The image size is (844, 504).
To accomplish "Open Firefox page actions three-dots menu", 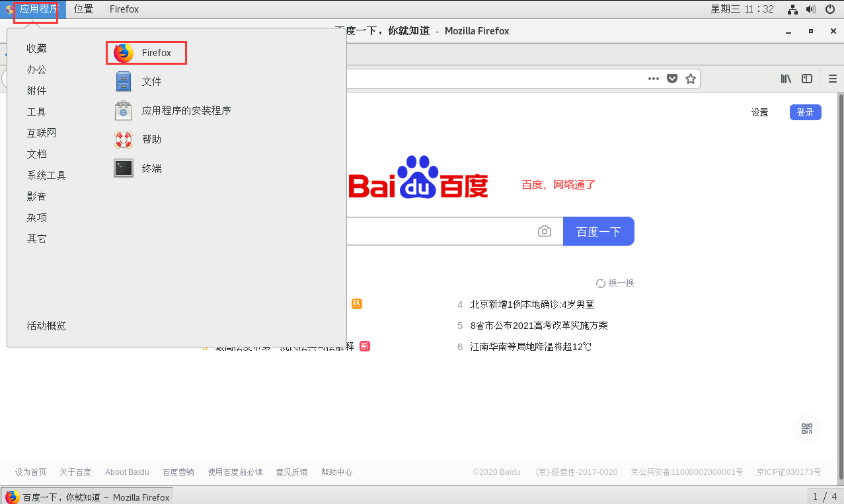I will [x=654, y=79].
